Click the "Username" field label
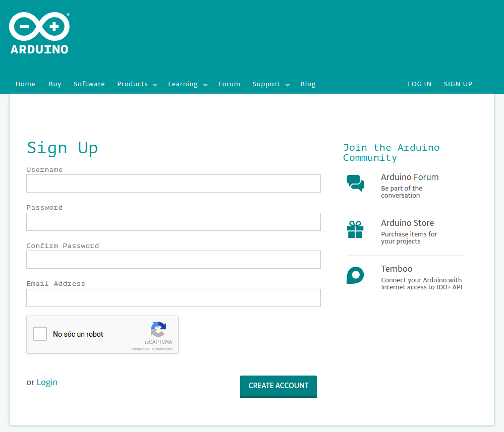 (44, 169)
